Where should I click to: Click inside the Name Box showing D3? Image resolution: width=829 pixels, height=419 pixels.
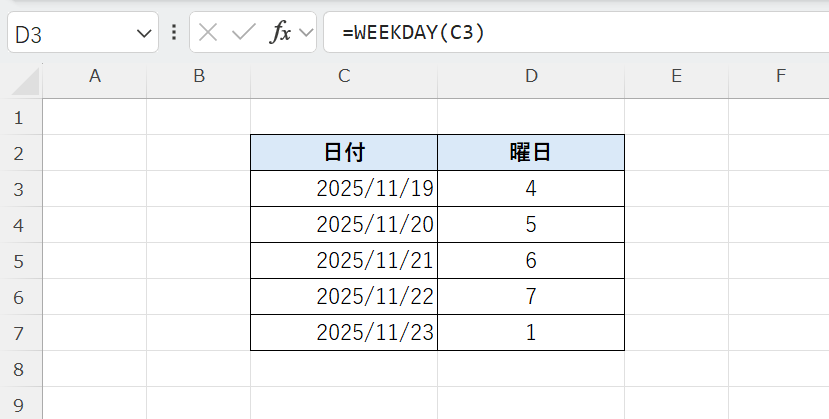(x=65, y=33)
